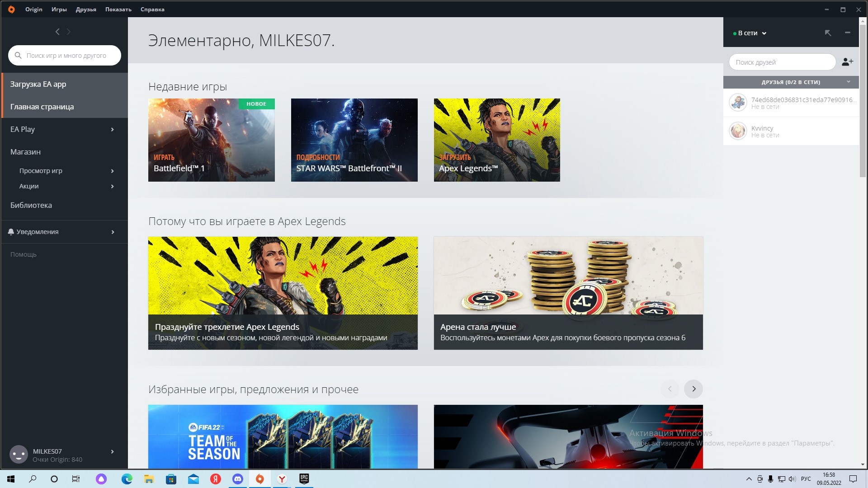
Task: Select Загрузка EA app in sidebar
Action: (64, 84)
